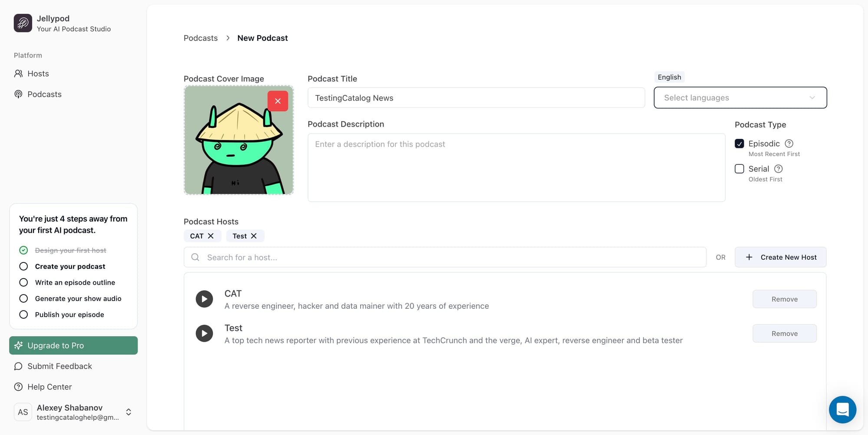Click the Upgrade to Pro button
This screenshot has width=868, height=435.
pyautogui.click(x=73, y=346)
